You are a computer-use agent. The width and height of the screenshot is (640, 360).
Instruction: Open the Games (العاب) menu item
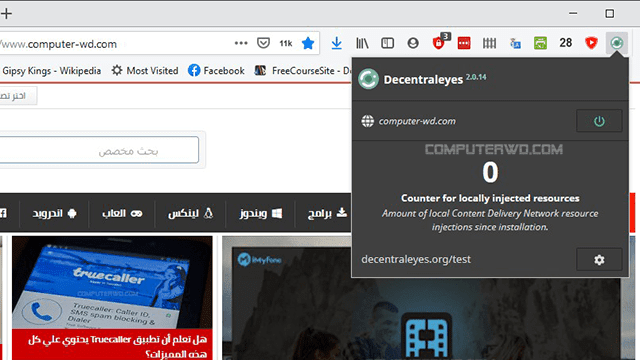click(122, 213)
